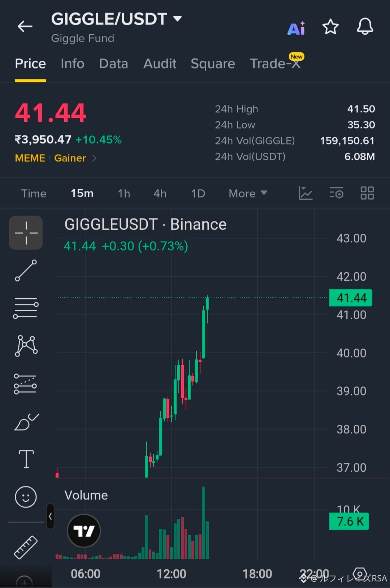Click the 24h Vol(USDT) value 6.08M

pos(360,156)
